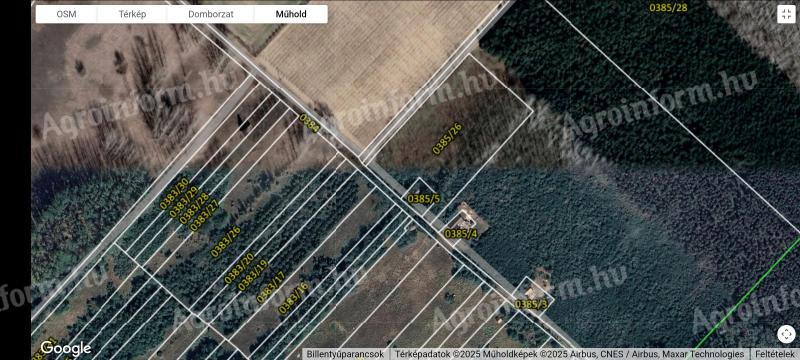The image size is (800, 360).
Task: Select parcel label 0385/3
Action: [531, 304]
